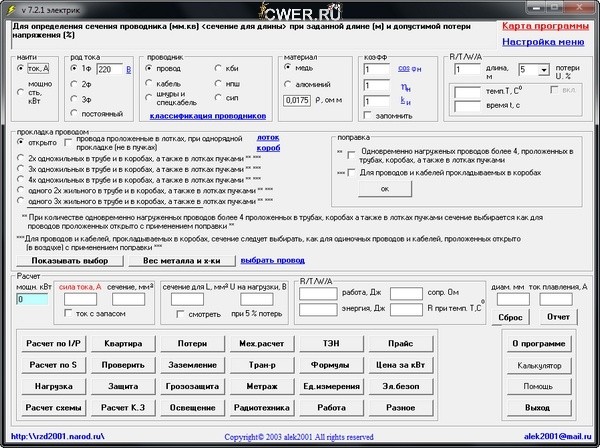The height and width of the screenshot is (448, 600).
Task: Click the 'мощн. кВт' result field
Action: click(31, 299)
